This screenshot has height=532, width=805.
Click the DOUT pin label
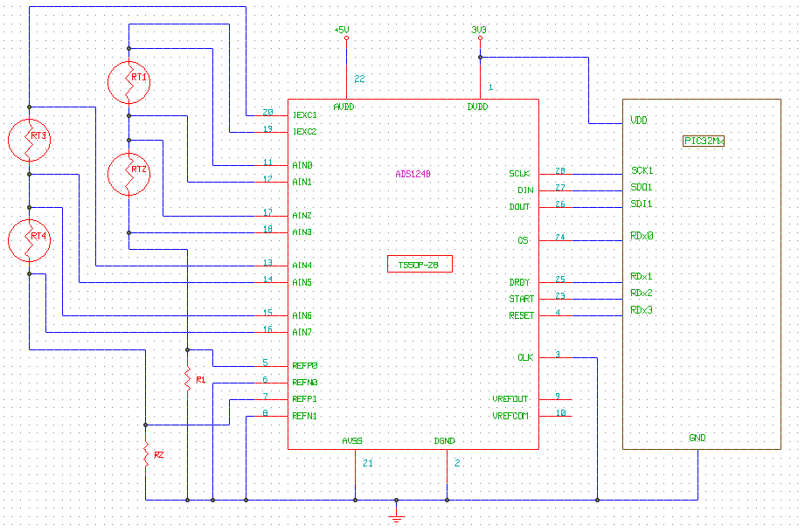pos(519,207)
